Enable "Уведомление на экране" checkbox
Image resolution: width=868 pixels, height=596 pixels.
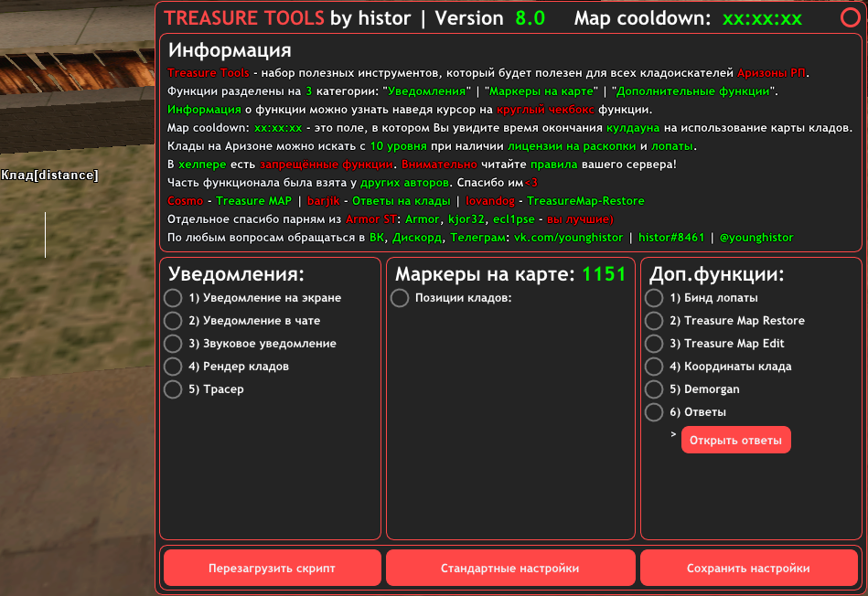[173, 298]
